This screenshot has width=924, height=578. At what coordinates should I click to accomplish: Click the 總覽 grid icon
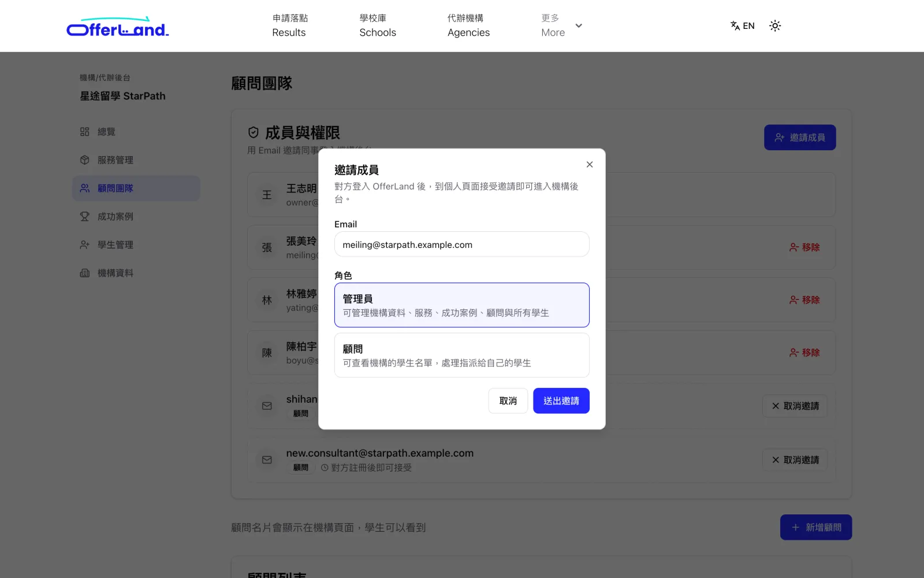(x=85, y=132)
